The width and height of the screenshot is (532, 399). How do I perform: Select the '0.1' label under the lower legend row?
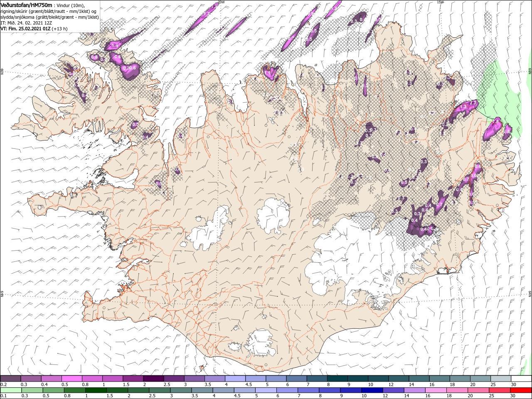[3, 396]
